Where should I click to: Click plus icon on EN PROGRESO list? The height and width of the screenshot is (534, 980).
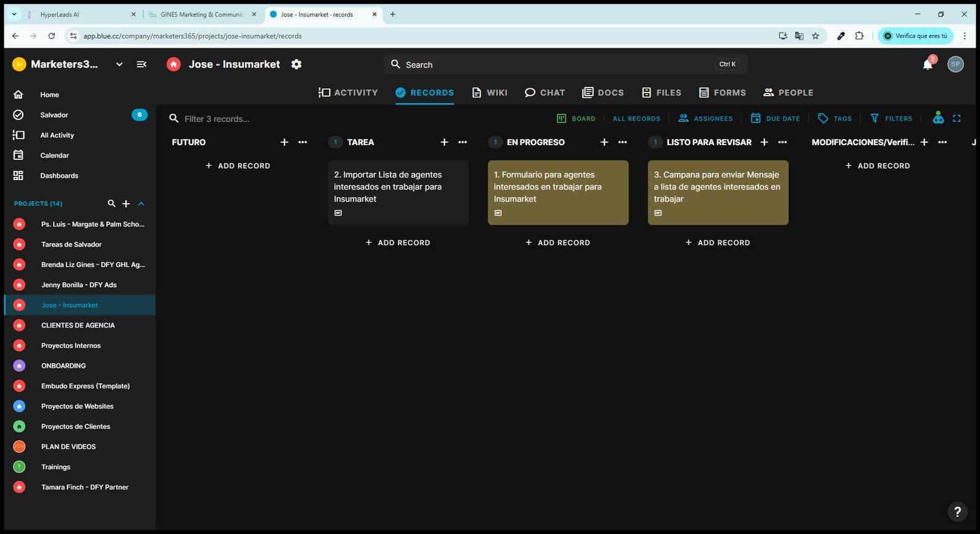point(605,142)
